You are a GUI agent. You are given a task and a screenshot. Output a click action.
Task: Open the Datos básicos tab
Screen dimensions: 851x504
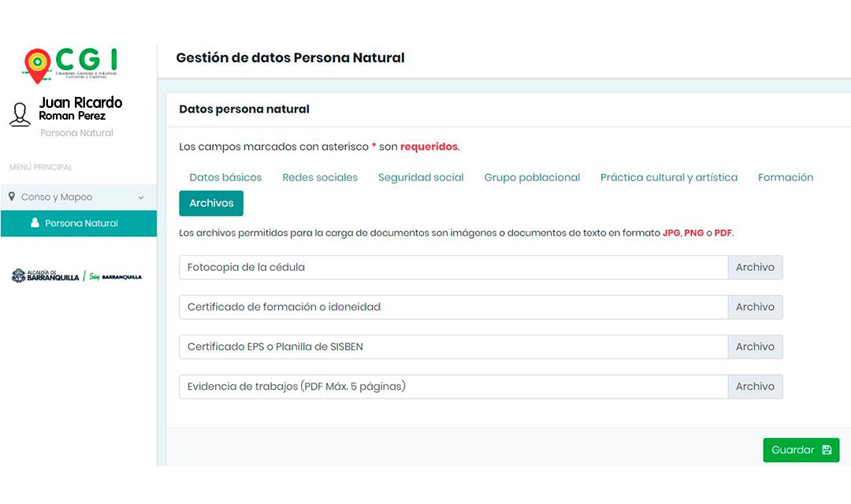pos(225,177)
